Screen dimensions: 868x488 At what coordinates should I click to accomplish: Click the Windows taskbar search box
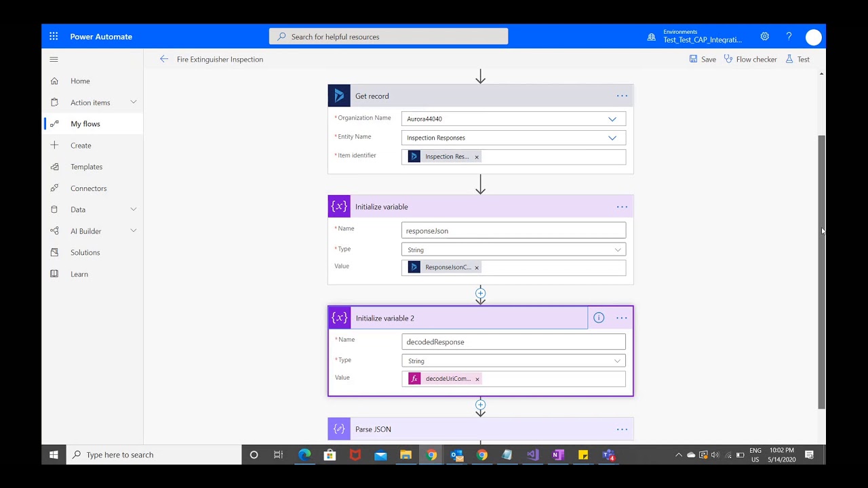tap(154, 455)
